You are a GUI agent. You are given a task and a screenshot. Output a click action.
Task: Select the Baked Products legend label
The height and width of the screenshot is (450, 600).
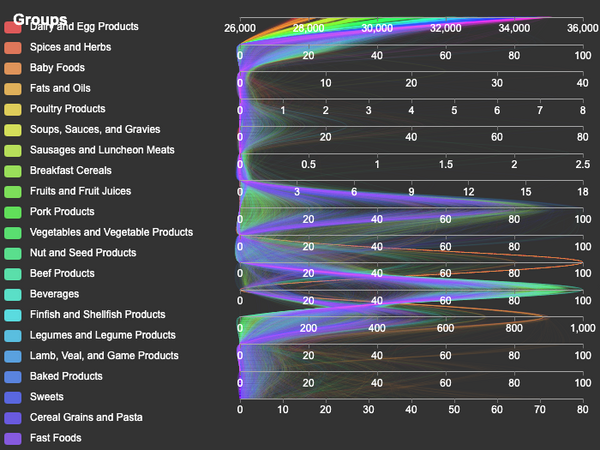66,376
